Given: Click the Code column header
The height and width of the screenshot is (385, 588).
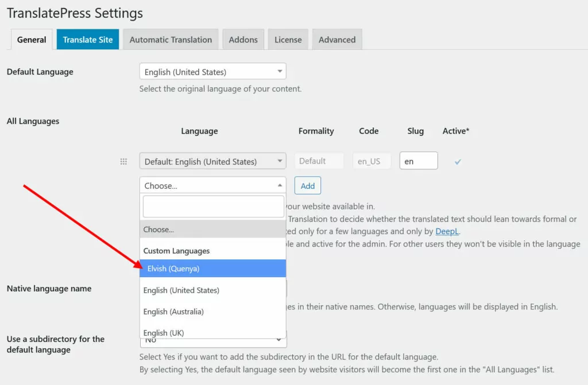Looking at the screenshot, I should click(369, 131).
